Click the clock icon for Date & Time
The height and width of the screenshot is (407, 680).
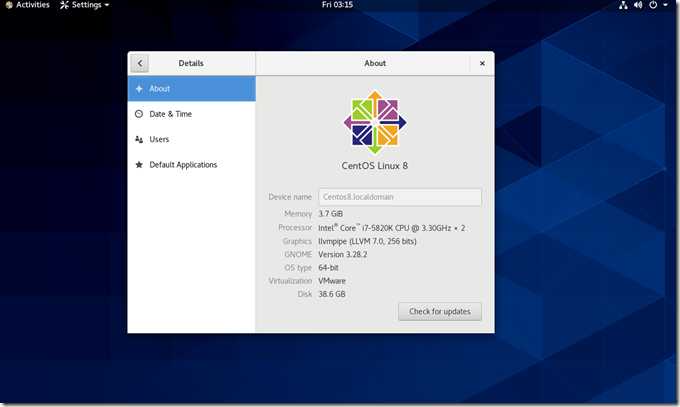tap(139, 114)
